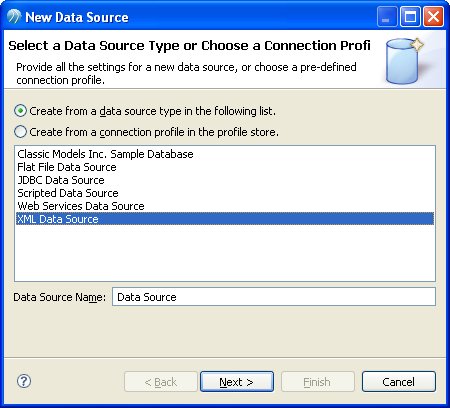Click into the Data Source Name field
450x408 pixels.
[x=274, y=297]
